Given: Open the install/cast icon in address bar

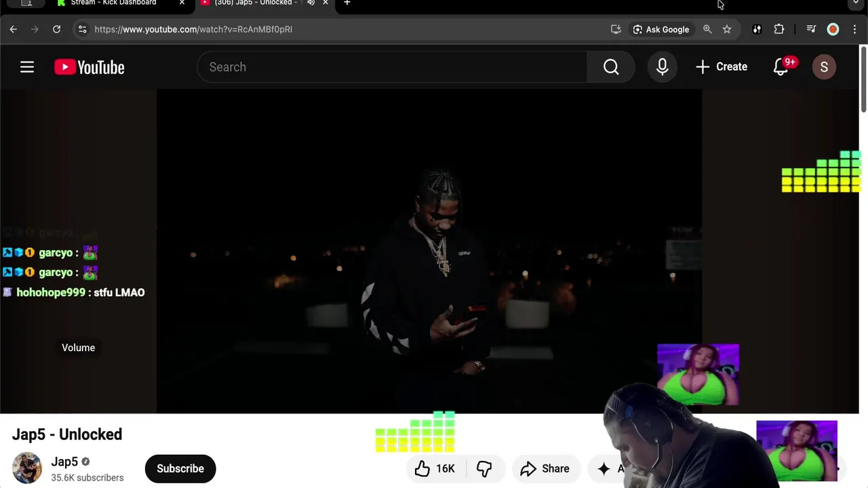Looking at the screenshot, I should tap(616, 29).
